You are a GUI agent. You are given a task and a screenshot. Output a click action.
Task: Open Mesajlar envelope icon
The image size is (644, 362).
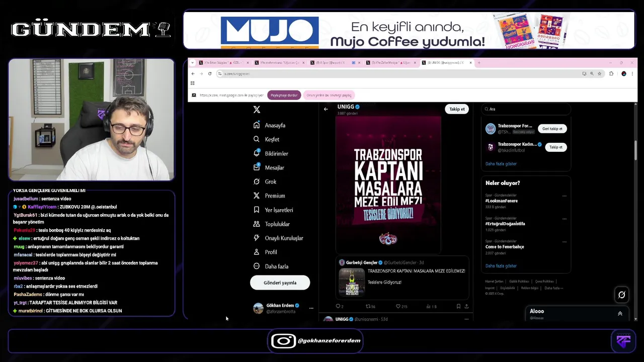[x=257, y=167]
